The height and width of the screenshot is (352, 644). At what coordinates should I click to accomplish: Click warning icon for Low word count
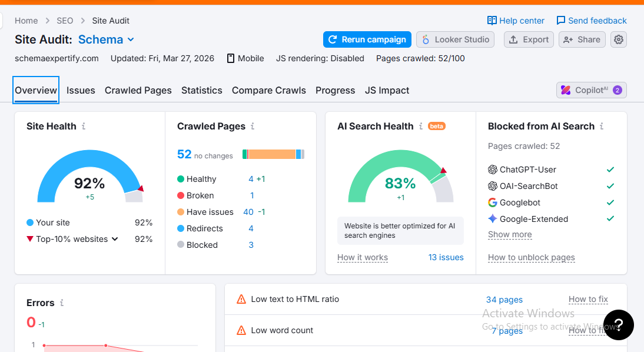[241, 330]
